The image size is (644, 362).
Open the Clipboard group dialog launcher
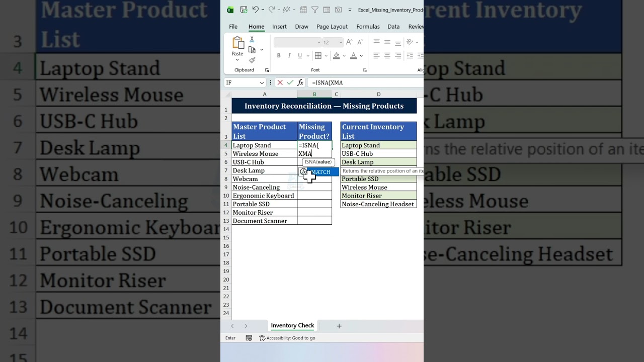click(x=267, y=70)
